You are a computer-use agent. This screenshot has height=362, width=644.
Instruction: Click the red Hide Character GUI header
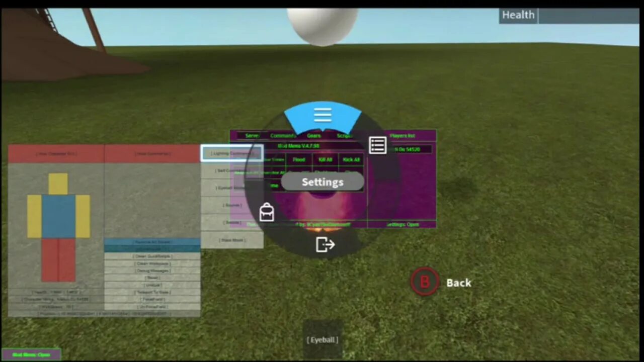(x=56, y=153)
